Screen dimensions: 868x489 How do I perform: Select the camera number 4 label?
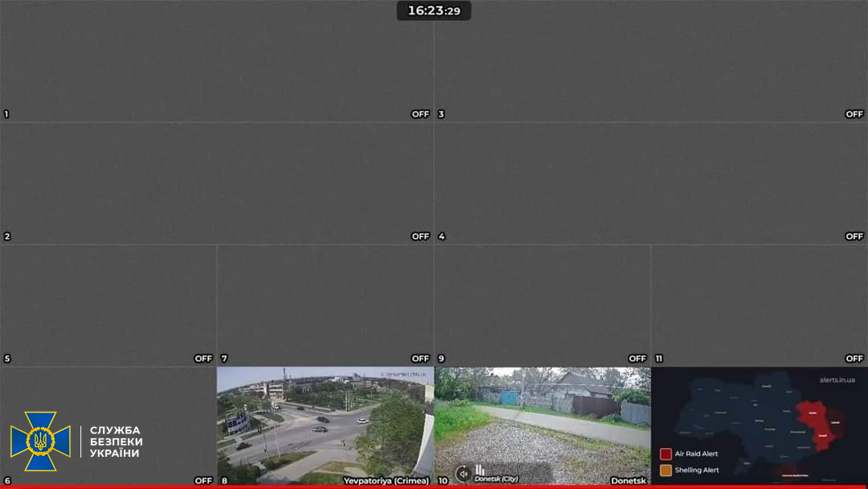441,236
